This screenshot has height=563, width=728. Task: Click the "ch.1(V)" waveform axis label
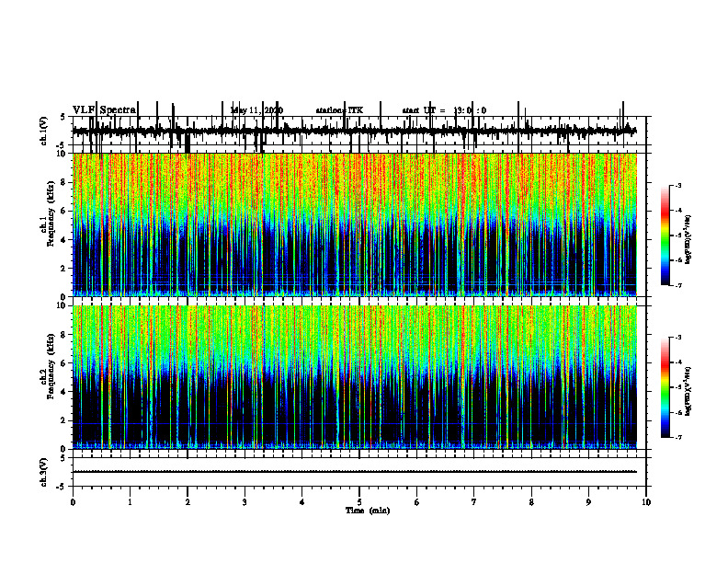[x=44, y=131]
